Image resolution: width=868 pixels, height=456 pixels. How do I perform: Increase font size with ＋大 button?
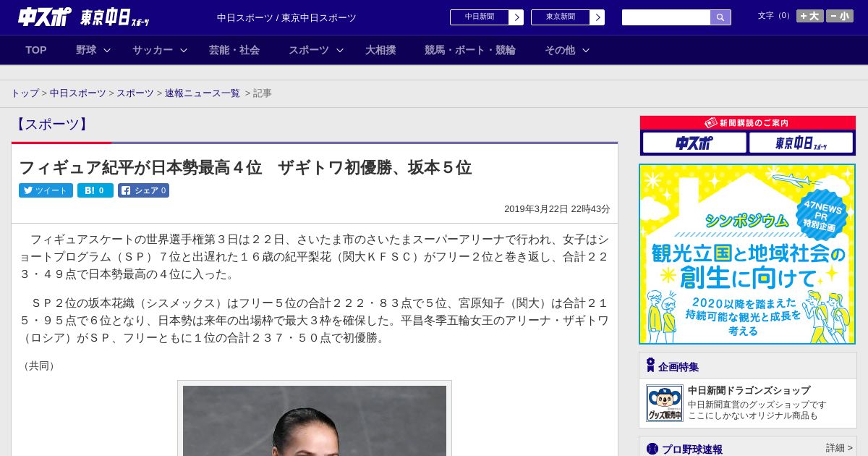pyautogui.click(x=810, y=16)
